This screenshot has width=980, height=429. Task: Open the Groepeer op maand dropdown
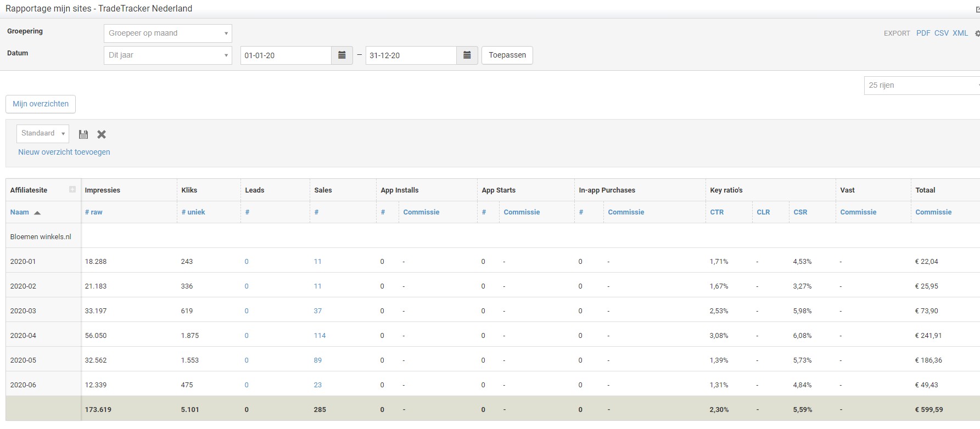pyautogui.click(x=168, y=33)
